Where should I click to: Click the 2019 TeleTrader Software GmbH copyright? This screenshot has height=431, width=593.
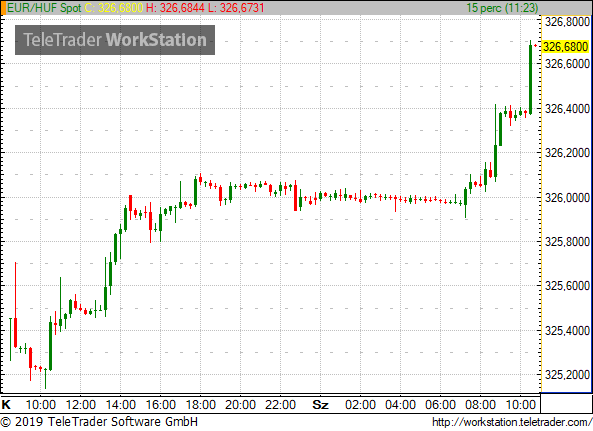[x=99, y=422]
